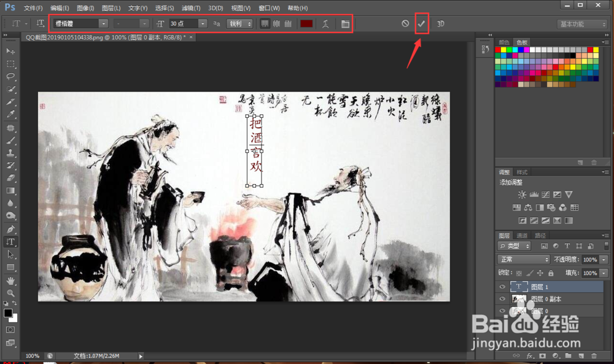Commit the text edit with checkmark
This screenshot has width=614, height=364.
pyautogui.click(x=421, y=24)
